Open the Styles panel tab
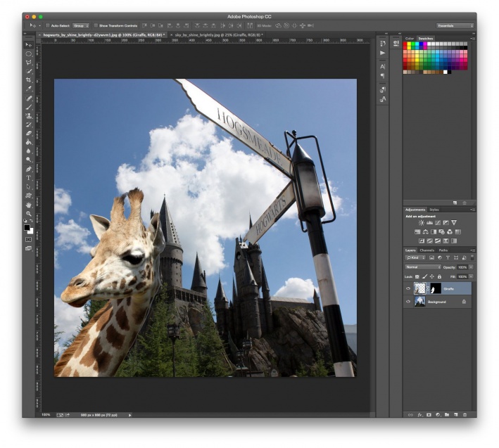 coord(434,210)
